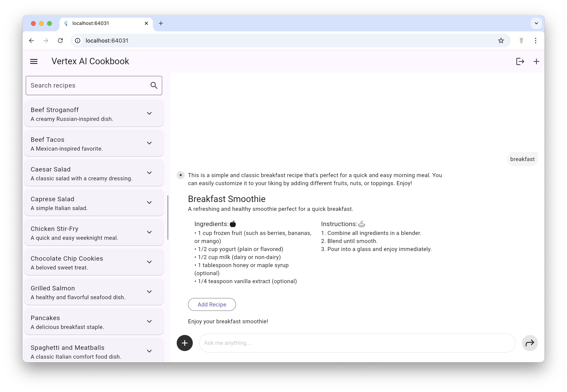Click the new recipe add icon (top right)
The width and height of the screenshot is (567, 392).
coord(537,61)
